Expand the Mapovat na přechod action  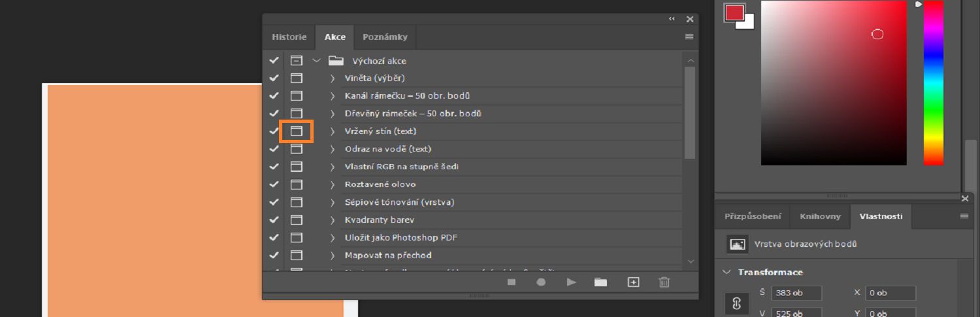point(333,255)
